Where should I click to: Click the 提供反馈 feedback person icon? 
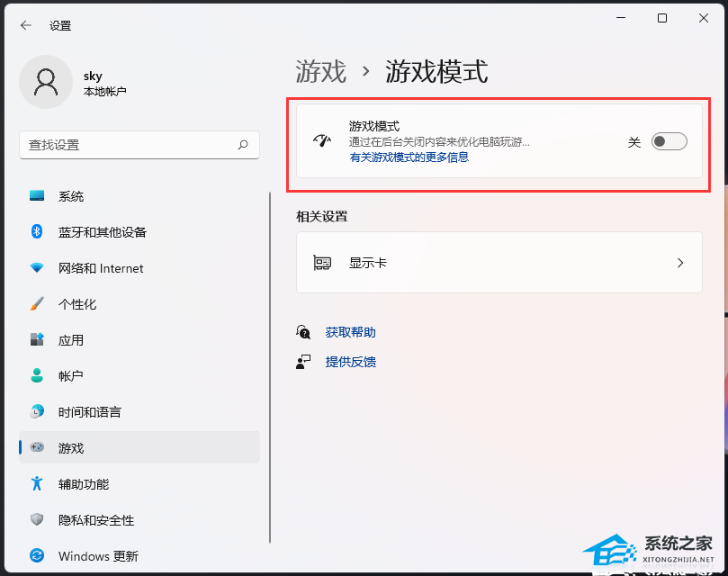(303, 362)
